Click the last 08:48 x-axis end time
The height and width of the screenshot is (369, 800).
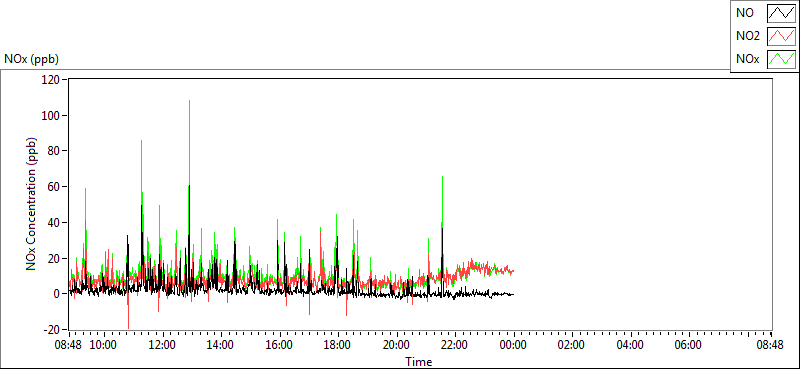pos(770,345)
